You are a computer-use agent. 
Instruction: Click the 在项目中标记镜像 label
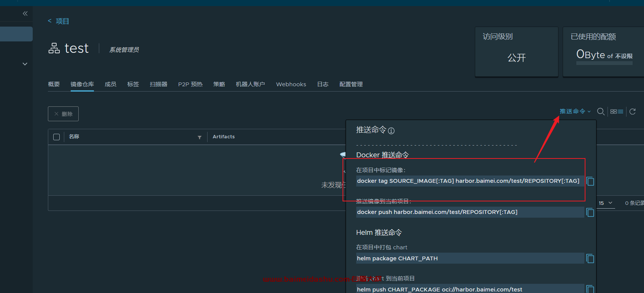click(x=381, y=170)
